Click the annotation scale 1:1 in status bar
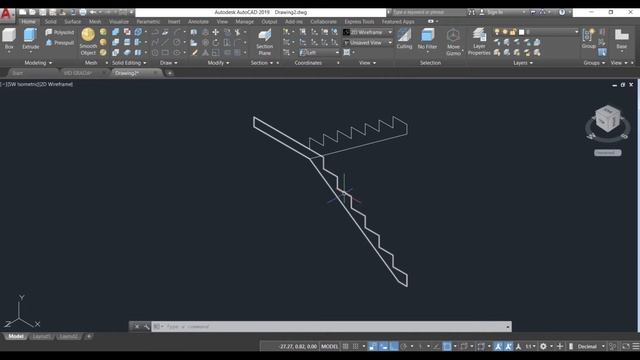This screenshot has height=360, width=640. tap(530, 346)
